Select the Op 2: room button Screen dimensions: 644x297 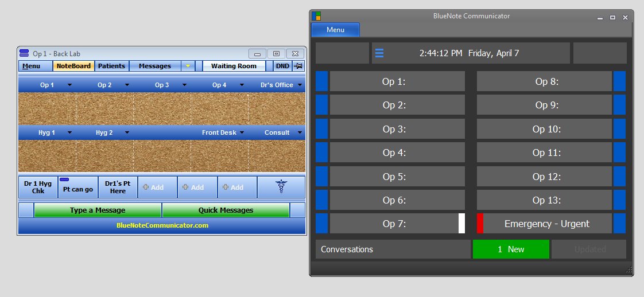[x=397, y=105]
